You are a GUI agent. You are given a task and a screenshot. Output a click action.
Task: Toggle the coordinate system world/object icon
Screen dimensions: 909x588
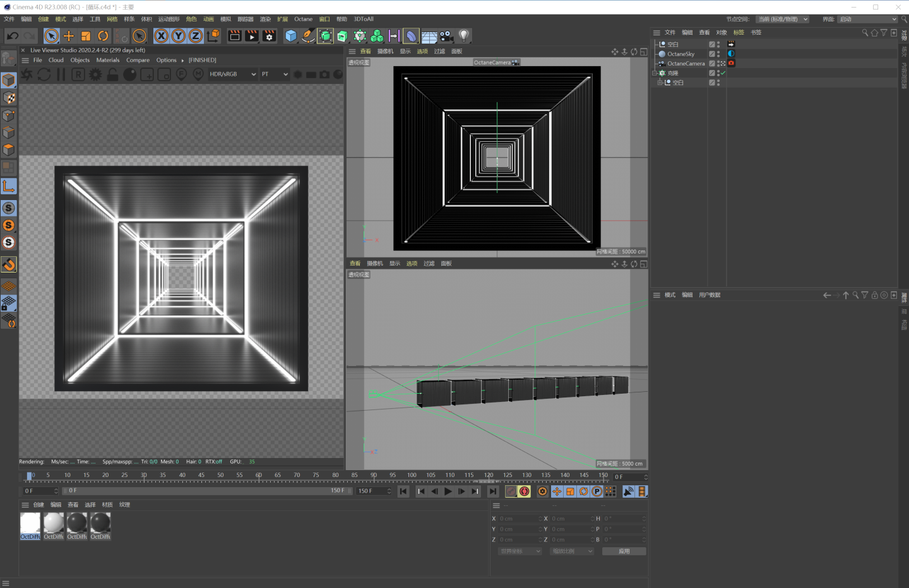[x=214, y=36]
